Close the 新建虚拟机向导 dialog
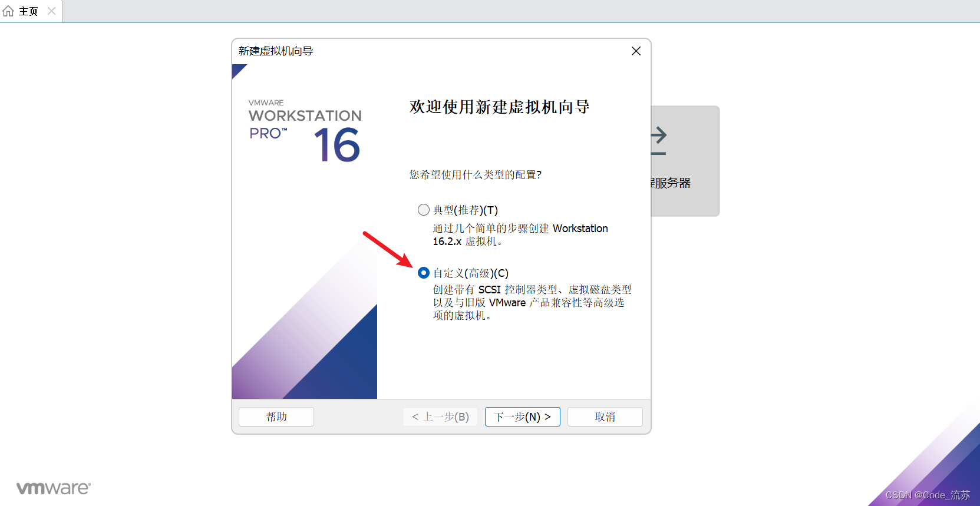Screen dimensions: 980x506 tap(636, 51)
